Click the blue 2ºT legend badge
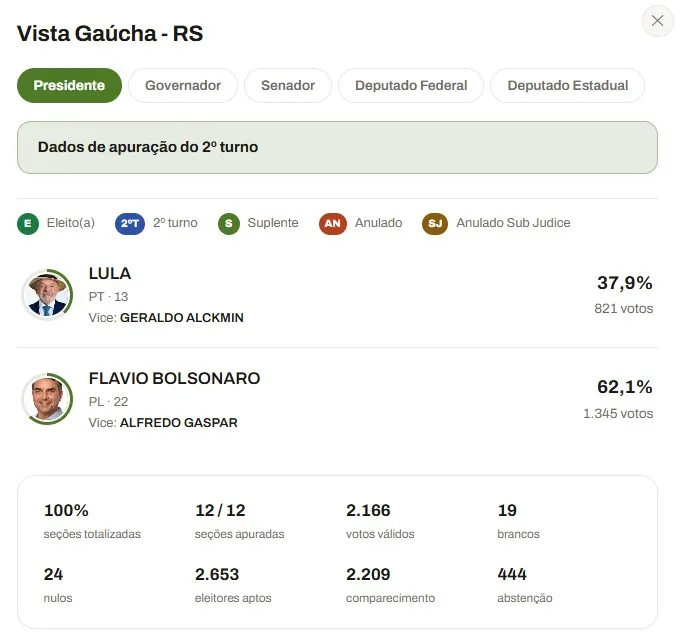 point(130,224)
